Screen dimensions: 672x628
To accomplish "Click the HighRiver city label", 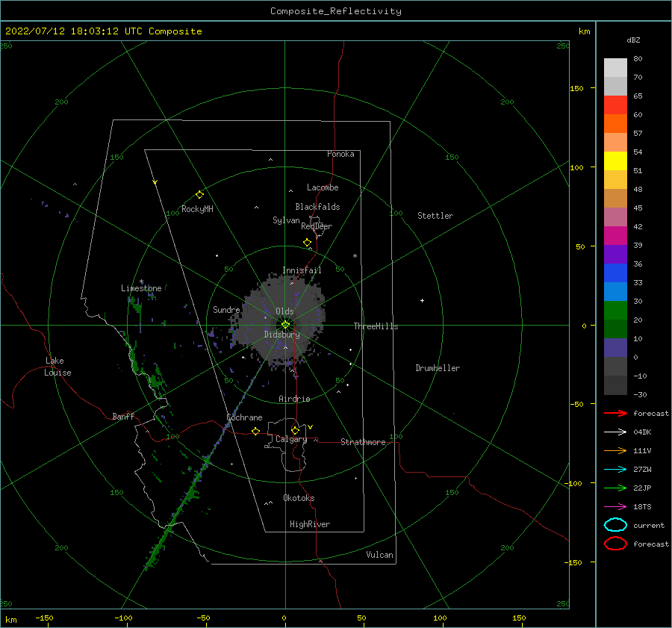I will pos(310,524).
